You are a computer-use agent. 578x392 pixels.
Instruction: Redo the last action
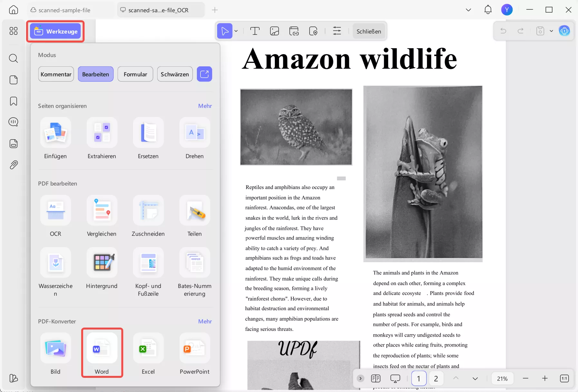tap(521, 31)
